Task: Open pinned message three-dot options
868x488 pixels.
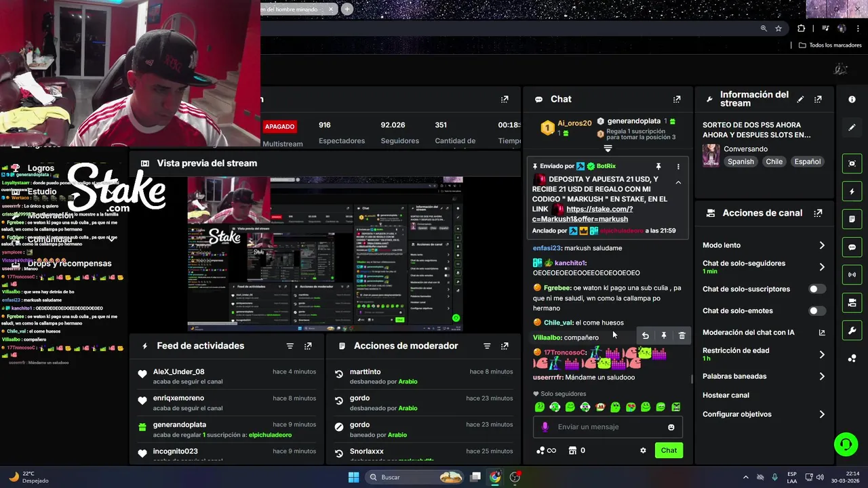Action: pyautogui.click(x=678, y=166)
